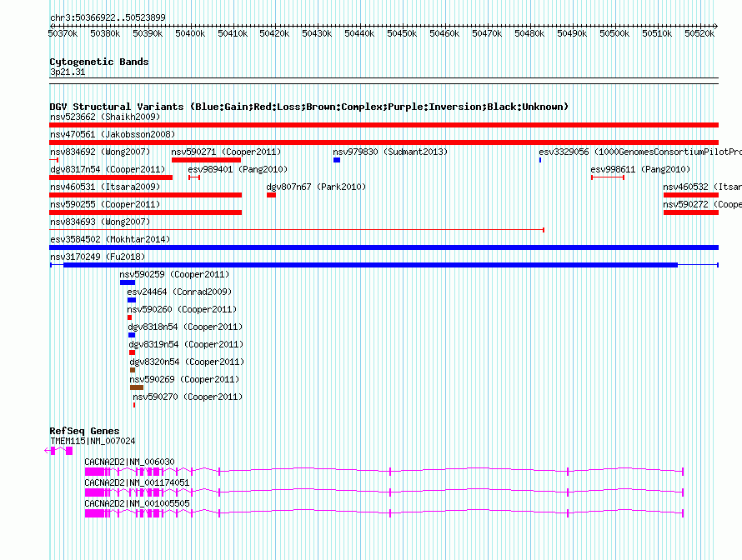Open the TMEM115|NM_007024 gene label
The width and height of the screenshot is (742, 560).
(x=93, y=441)
